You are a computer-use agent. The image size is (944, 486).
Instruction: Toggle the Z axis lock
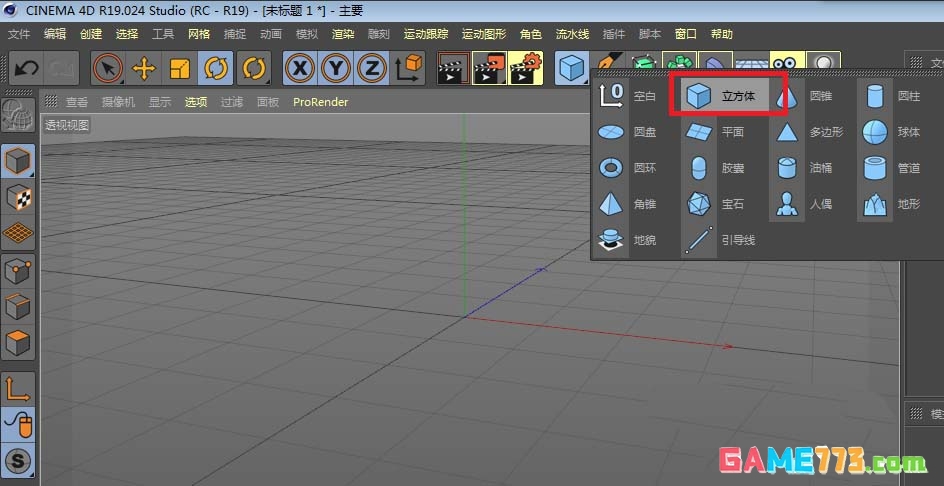(371, 68)
